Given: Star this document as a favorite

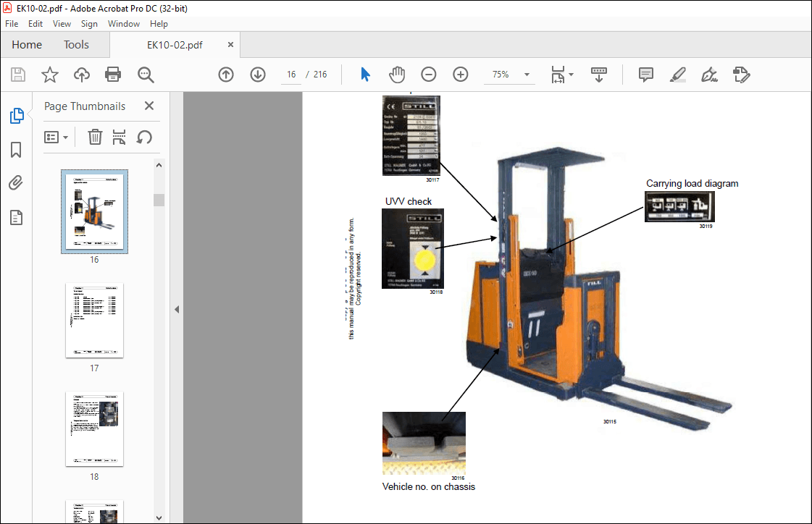Looking at the screenshot, I should 49,75.
